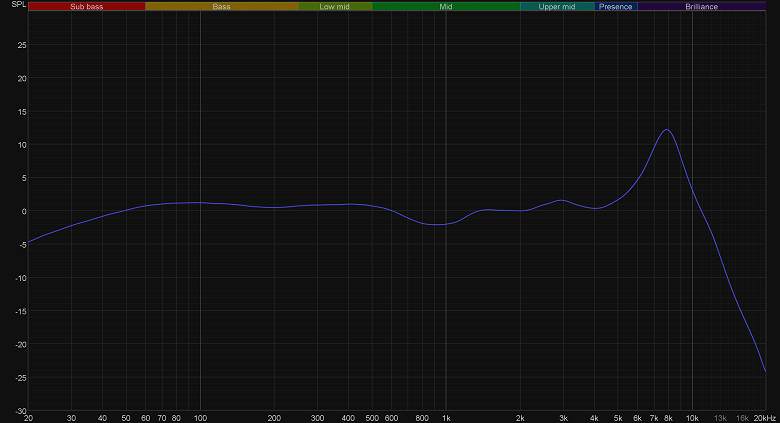Click the 16k frequency axis label
The image size is (780, 423).
pos(742,419)
